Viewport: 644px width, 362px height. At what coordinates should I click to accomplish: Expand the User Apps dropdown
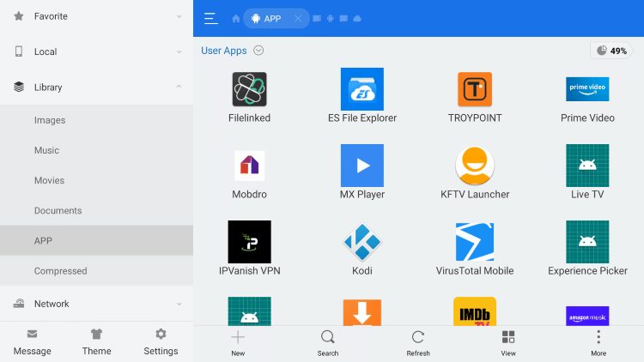click(x=258, y=51)
